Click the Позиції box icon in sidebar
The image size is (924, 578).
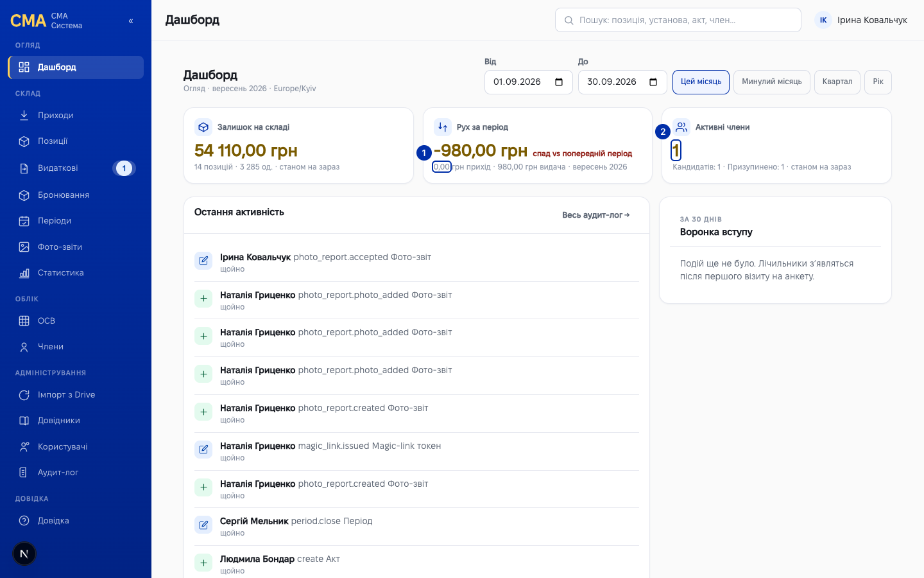pos(24,141)
